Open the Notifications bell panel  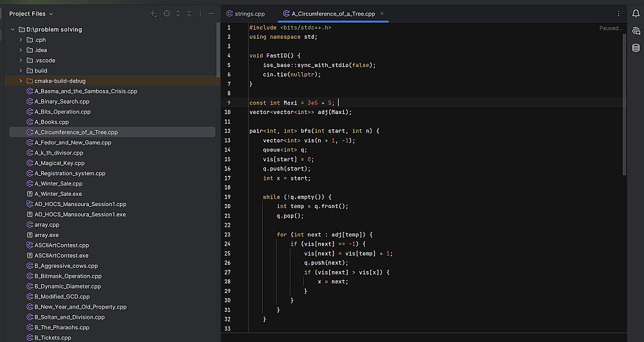point(636,14)
